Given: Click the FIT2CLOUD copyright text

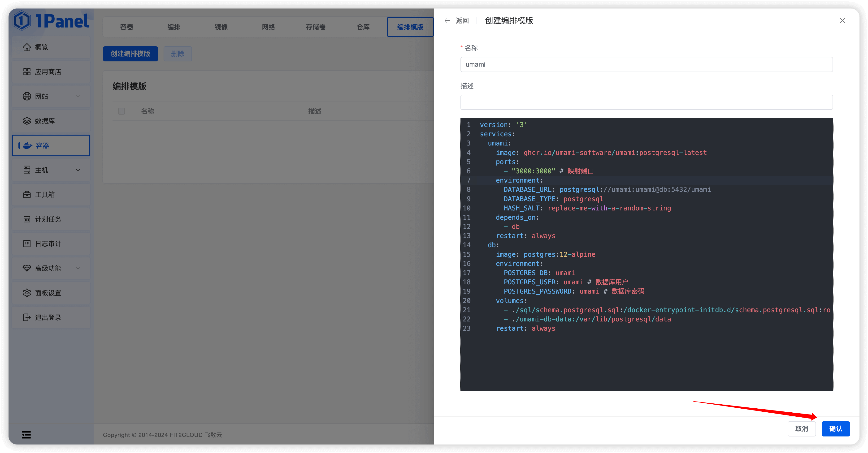Looking at the screenshot, I should [162, 435].
